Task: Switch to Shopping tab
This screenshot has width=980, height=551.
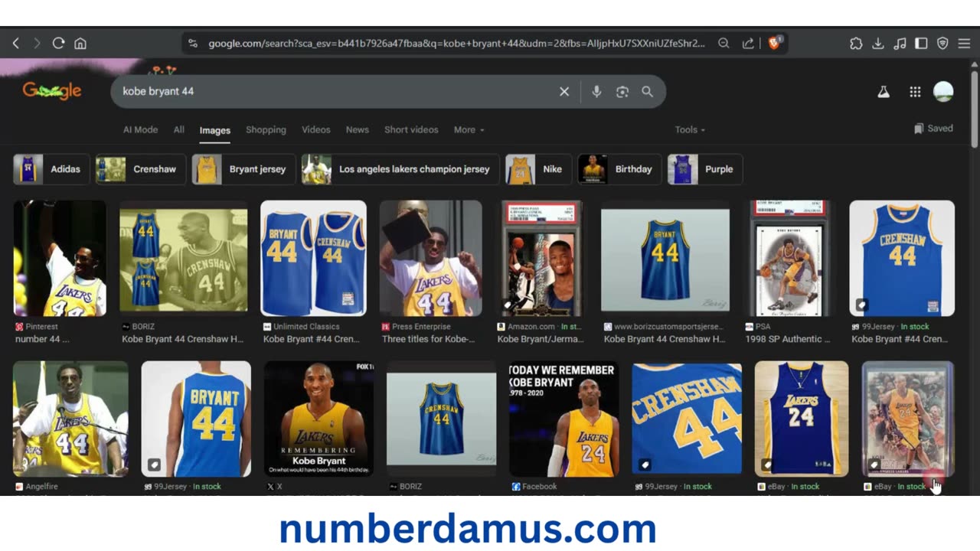Action: click(x=266, y=130)
